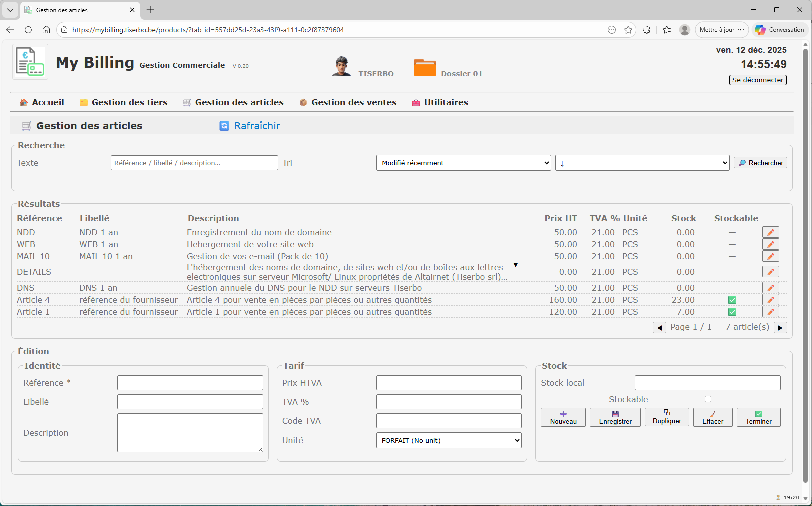The height and width of the screenshot is (506, 812).
Task: Click the My Billing application logo
Action: pyautogui.click(x=30, y=61)
